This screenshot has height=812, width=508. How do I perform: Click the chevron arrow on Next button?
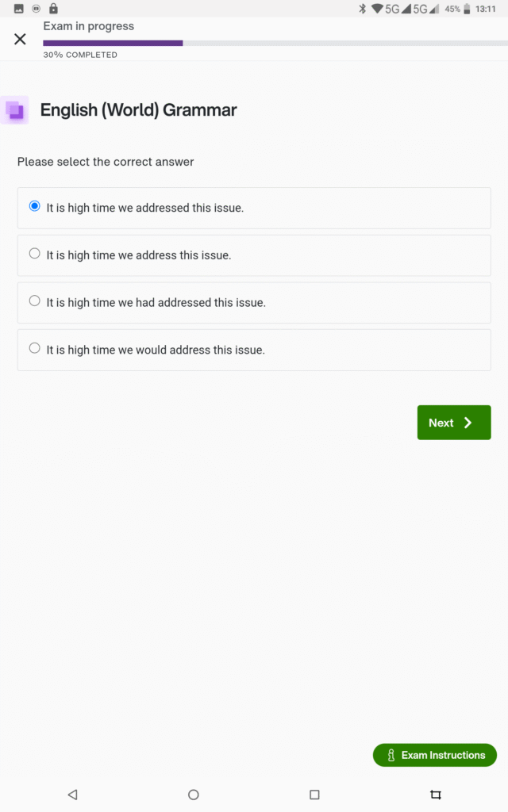(x=468, y=423)
